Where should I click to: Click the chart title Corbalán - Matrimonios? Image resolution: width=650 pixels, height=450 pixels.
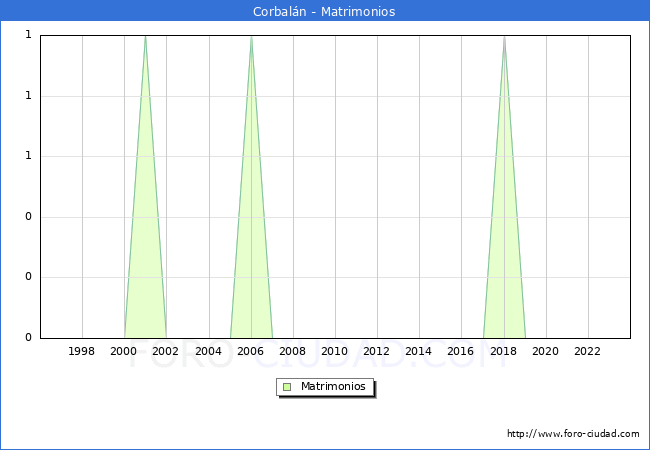324,11
